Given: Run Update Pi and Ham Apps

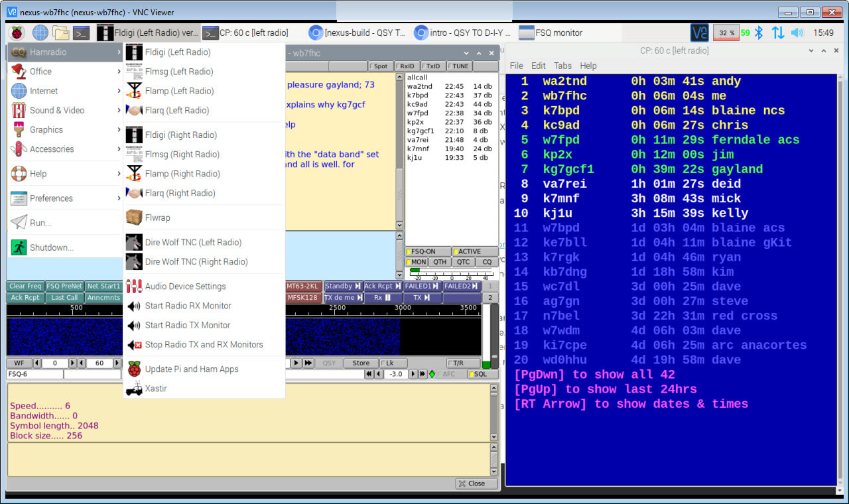Looking at the screenshot, I should [204, 369].
